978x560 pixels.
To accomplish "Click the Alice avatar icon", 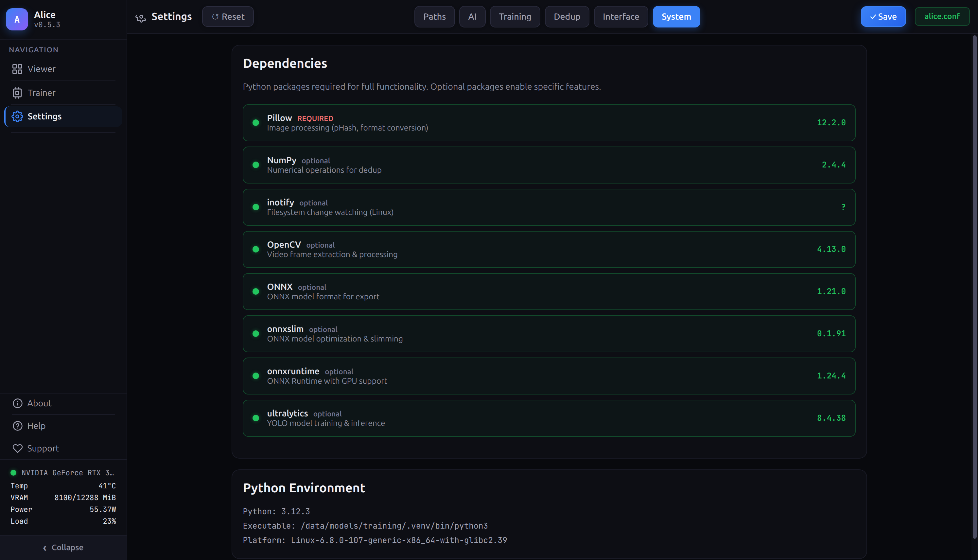I will point(17,20).
